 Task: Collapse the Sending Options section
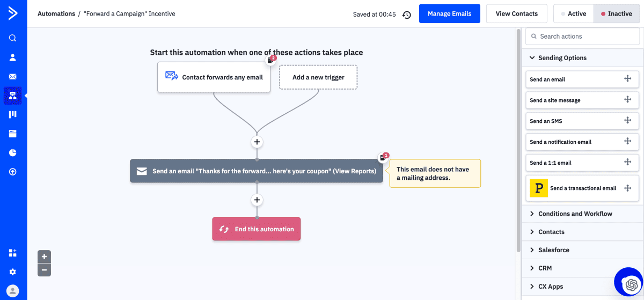562,58
